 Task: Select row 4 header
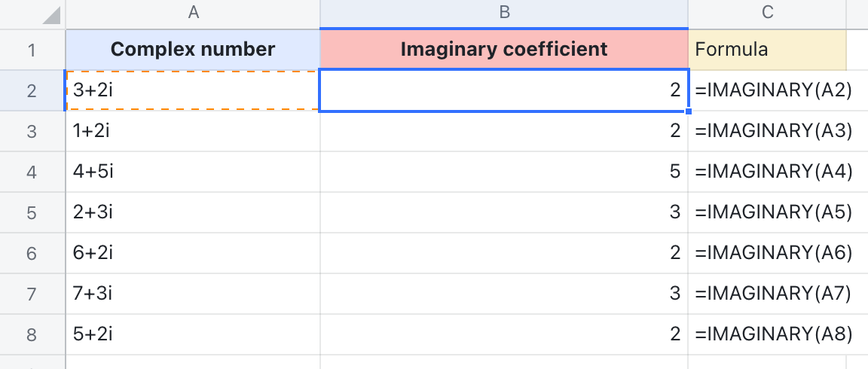(x=32, y=172)
